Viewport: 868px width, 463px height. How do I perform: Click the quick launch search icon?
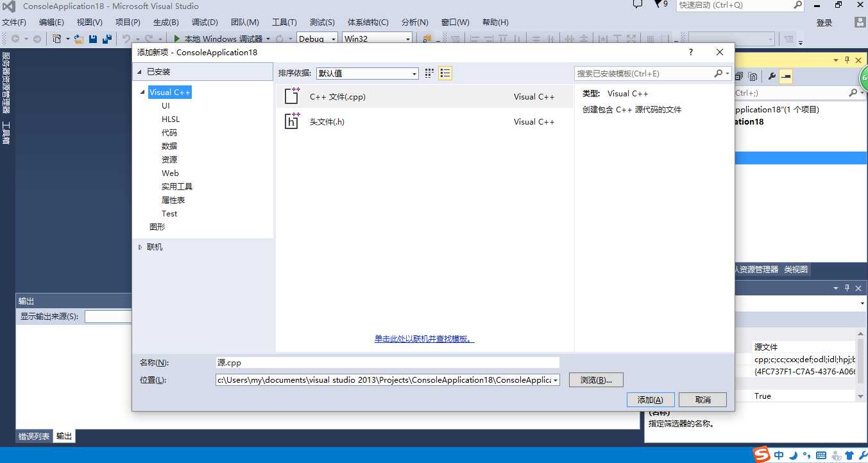click(x=797, y=5)
